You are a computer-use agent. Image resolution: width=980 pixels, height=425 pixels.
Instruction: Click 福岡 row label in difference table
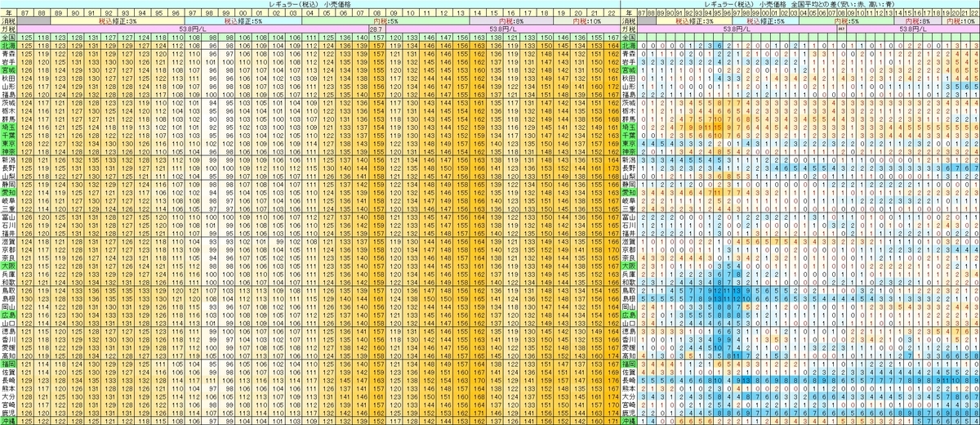[630, 365]
